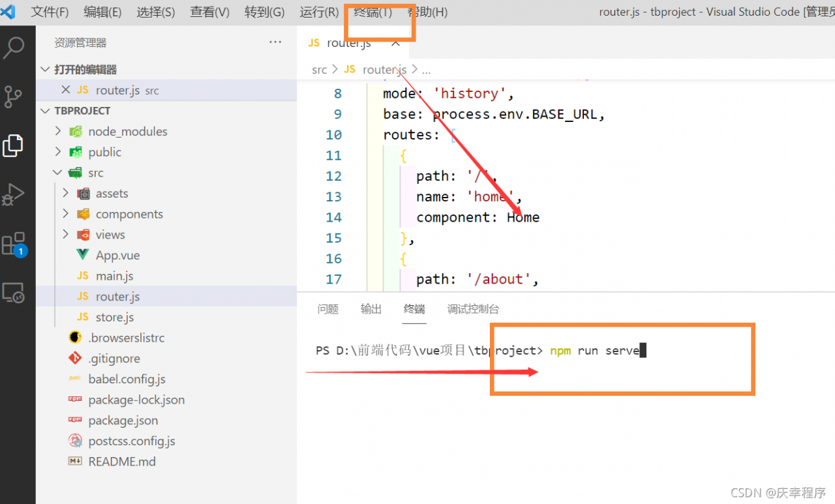Switch to the 输出 panel tab
This screenshot has height=504, width=835.
tap(371, 309)
